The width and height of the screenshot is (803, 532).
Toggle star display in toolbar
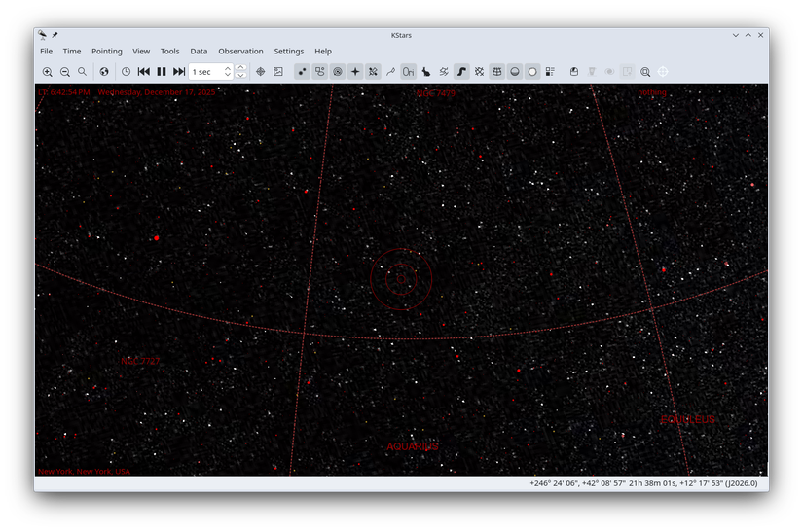pyautogui.click(x=302, y=72)
